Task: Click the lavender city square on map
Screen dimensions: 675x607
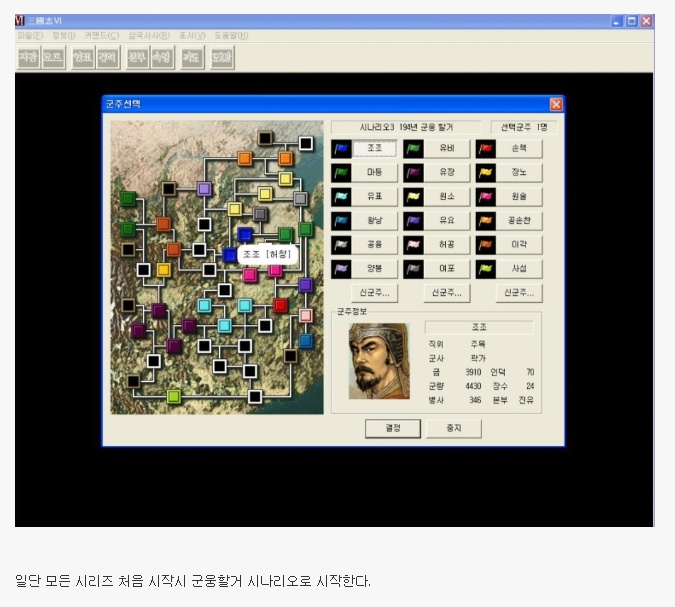Action: click(204, 189)
